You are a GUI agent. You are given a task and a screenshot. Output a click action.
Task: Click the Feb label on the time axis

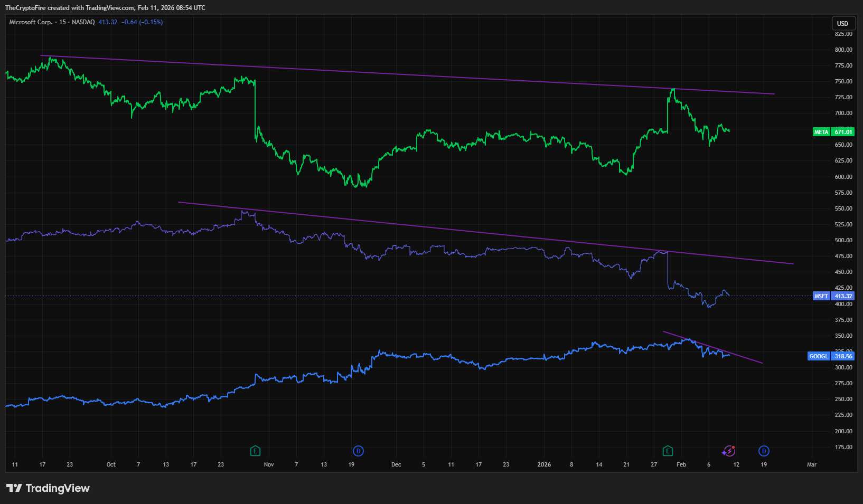point(681,464)
